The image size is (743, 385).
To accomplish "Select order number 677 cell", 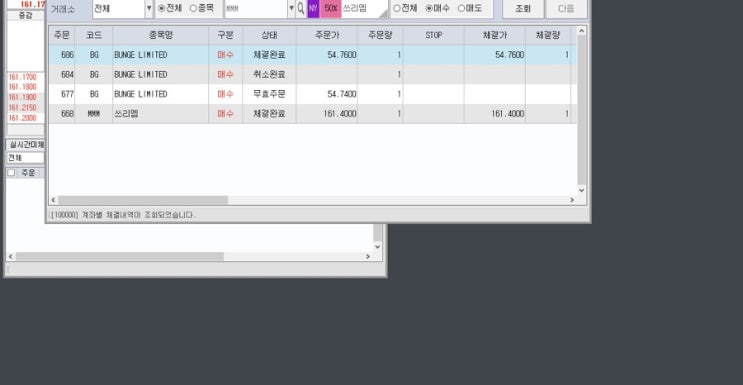I will click(62, 94).
